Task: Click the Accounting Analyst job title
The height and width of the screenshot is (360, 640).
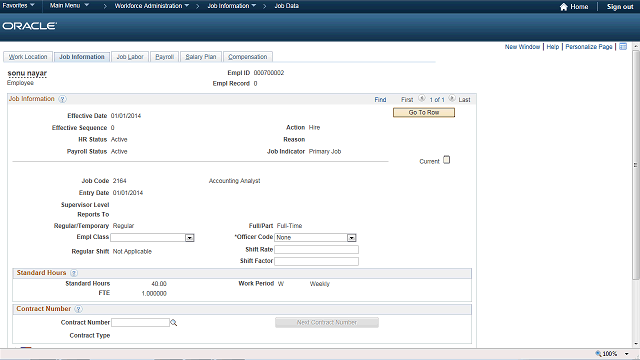Action: [x=234, y=181]
